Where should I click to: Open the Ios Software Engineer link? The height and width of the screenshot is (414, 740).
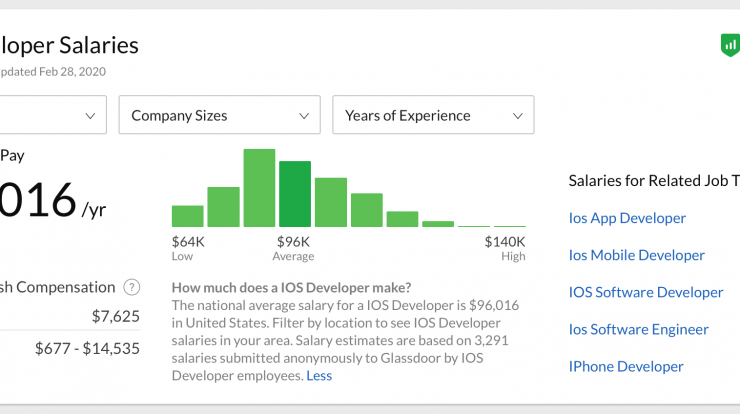pyautogui.click(x=639, y=329)
